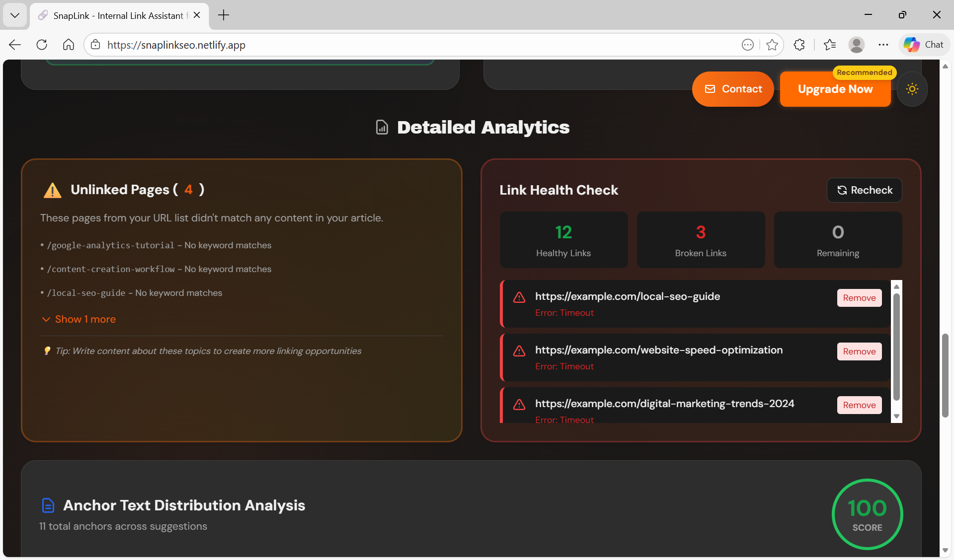Remove the website-speed-optimization broken link
Screen dimensions: 954x560
point(860,351)
